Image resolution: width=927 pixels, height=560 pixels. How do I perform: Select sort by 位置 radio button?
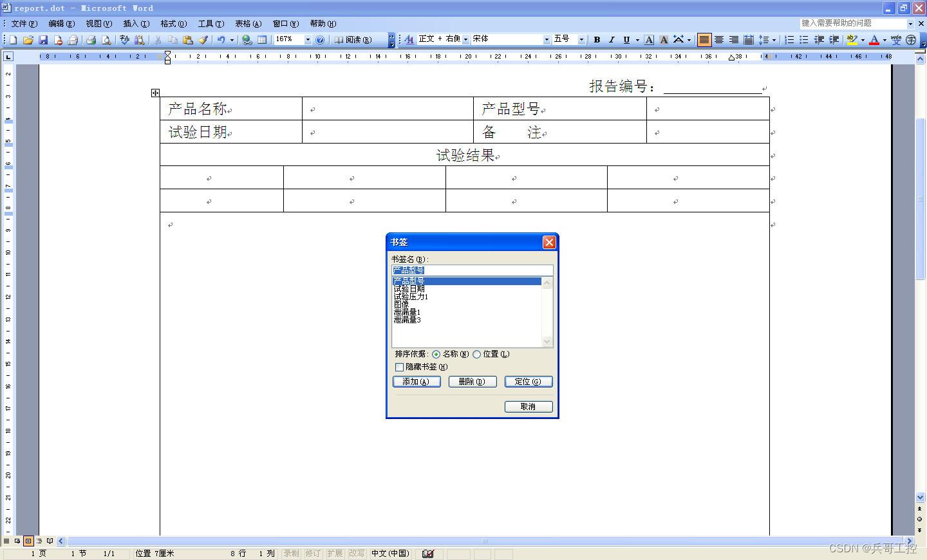point(477,355)
